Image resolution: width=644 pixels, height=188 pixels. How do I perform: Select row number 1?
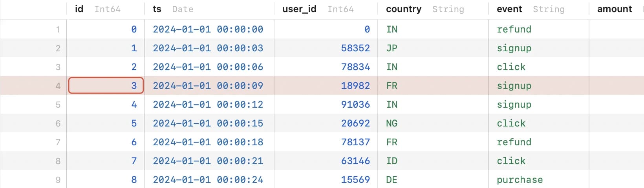[58, 29]
